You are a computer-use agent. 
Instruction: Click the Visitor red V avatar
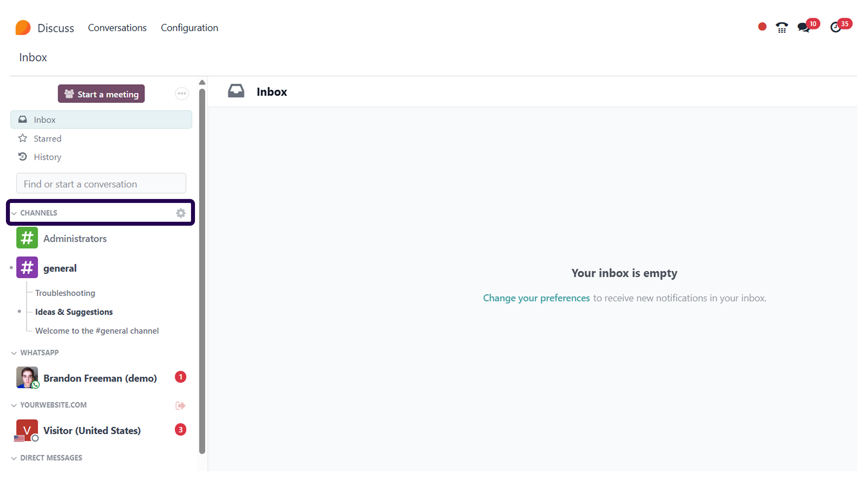click(27, 430)
